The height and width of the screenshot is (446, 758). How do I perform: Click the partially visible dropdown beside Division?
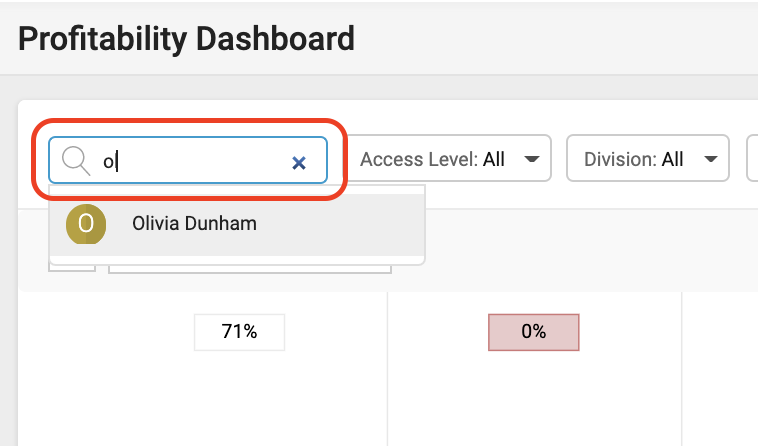752,158
